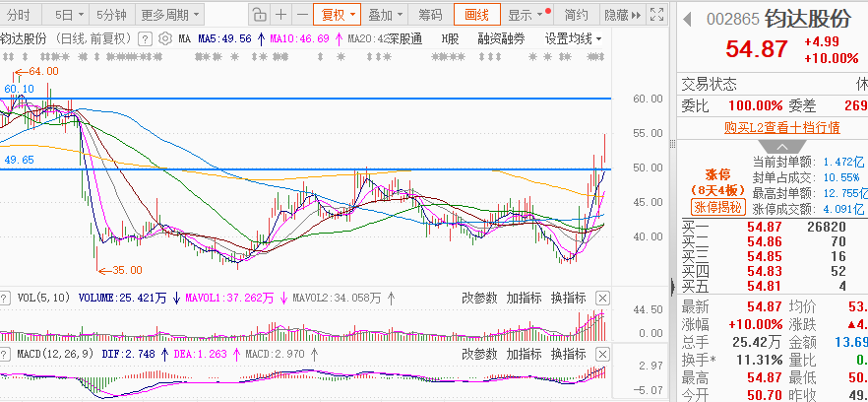Screen dimensions: 868x402
Task: Open the 5日 period dropdown
Action: click(x=69, y=15)
